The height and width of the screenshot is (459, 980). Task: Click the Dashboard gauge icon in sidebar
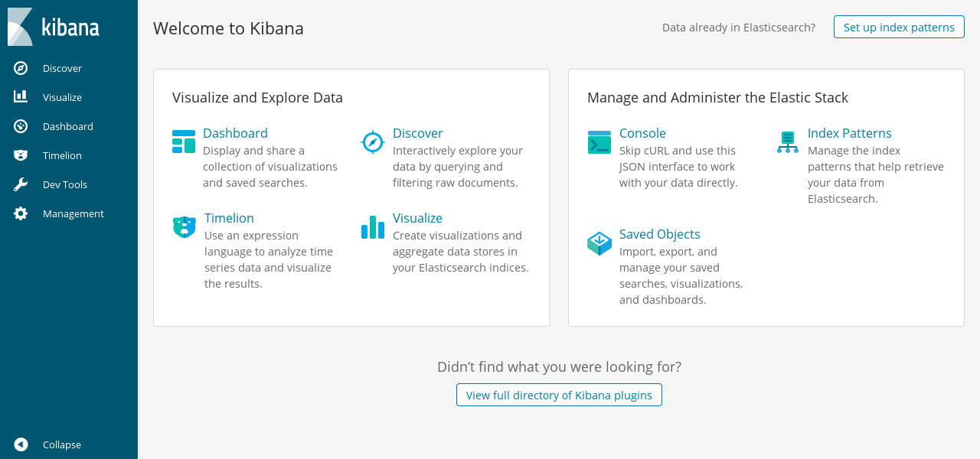pos(21,126)
